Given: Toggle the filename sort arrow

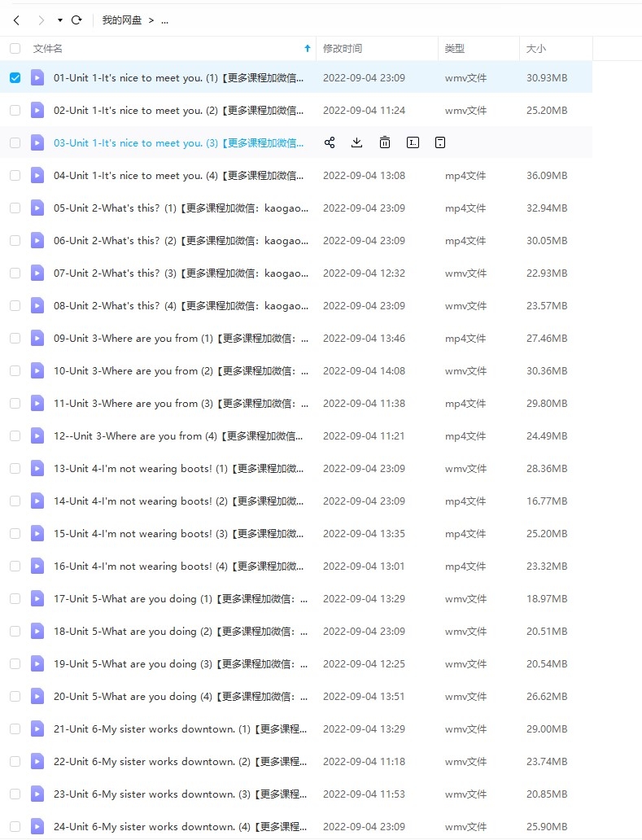Looking at the screenshot, I should click(x=307, y=49).
